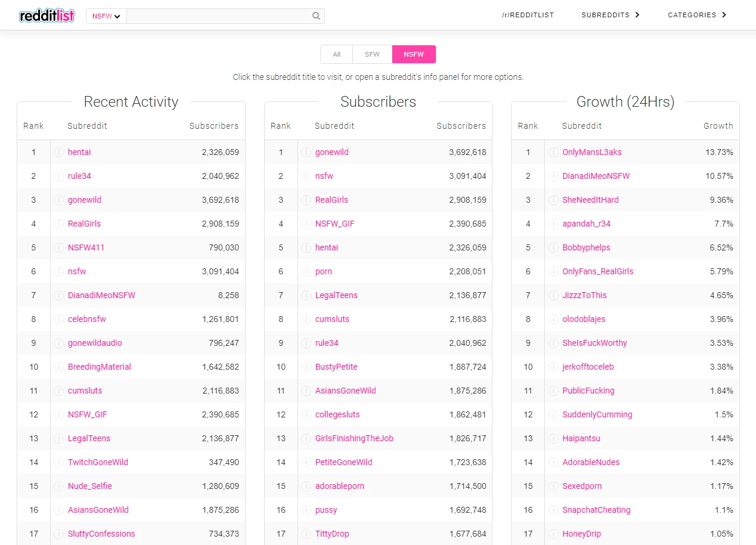
Task: Select the NSFW filter button
Action: coord(414,54)
